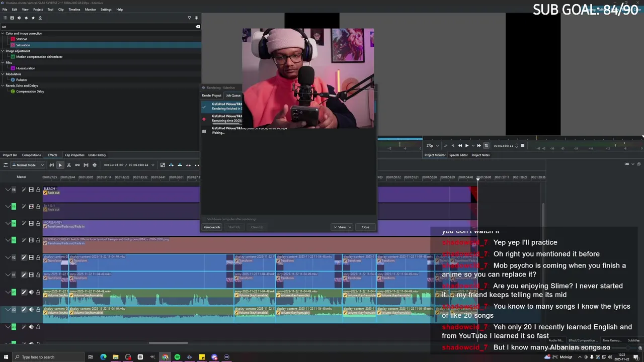Select the selection arrow tool
Image resolution: width=644 pixels, height=362 pixels.
point(60,165)
